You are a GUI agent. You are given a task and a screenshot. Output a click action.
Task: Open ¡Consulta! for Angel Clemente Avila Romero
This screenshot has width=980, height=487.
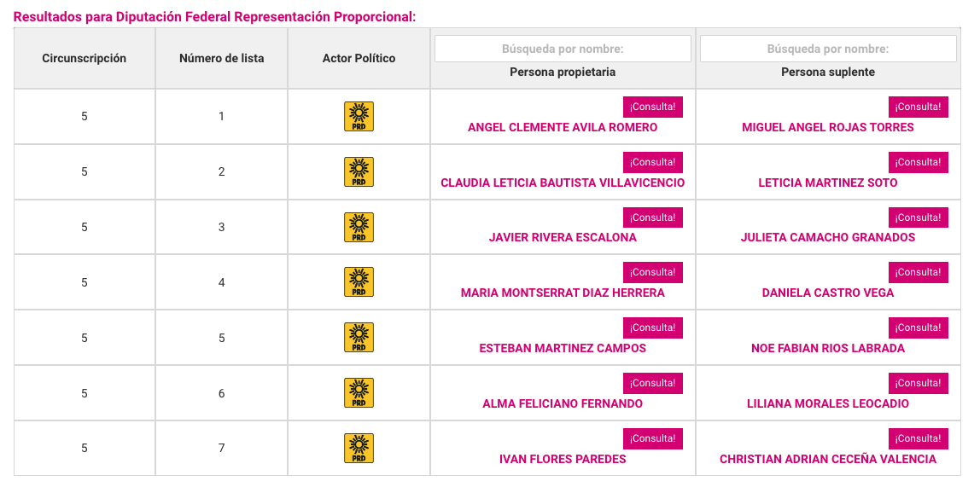(652, 107)
